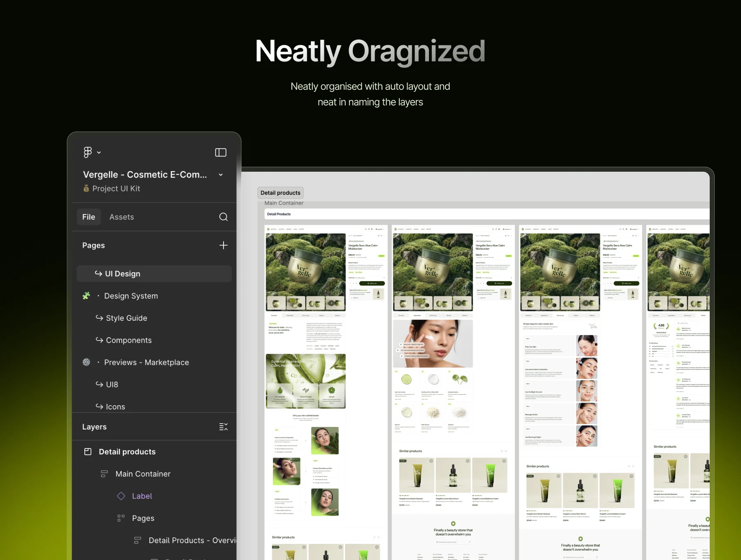Image resolution: width=741 pixels, height=560 pixels.
Task: Click auto layout icon beside Detail Products - Overview
Action: [137, 540]
